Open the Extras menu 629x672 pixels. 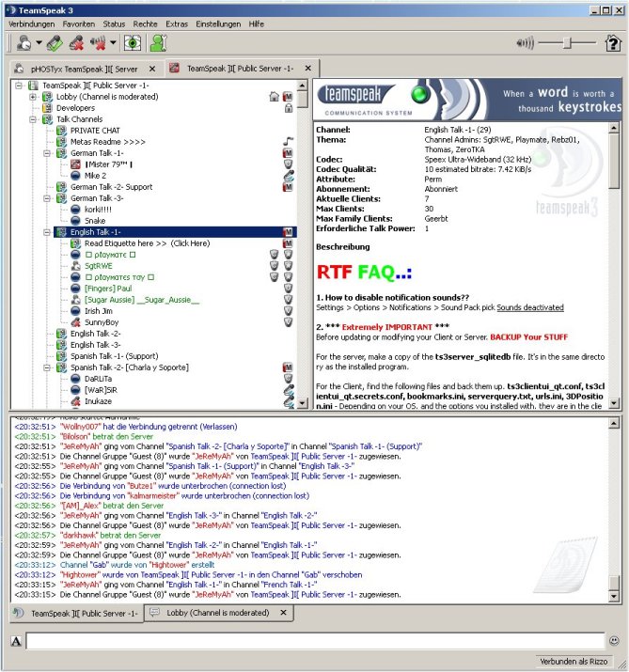[x=177, y=24]
